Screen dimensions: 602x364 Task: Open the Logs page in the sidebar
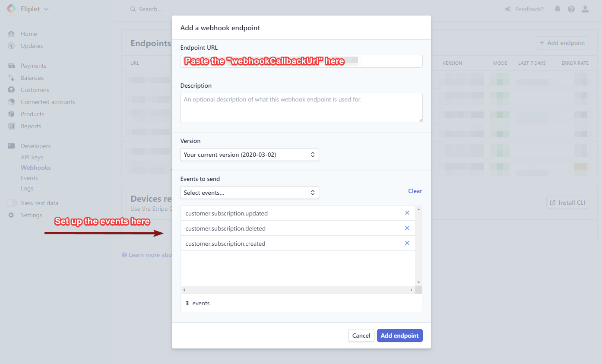[x=27, y=188]
